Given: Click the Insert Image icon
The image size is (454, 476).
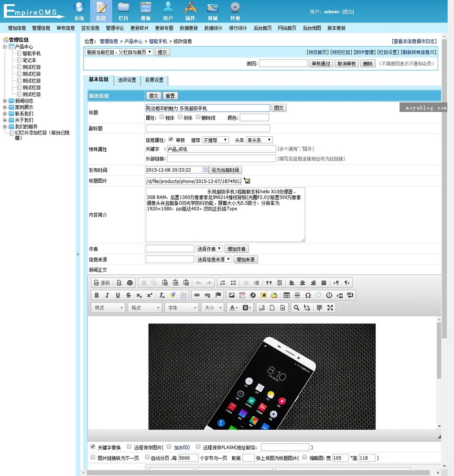Looking at the screenshot, I should tap(232, 295).
